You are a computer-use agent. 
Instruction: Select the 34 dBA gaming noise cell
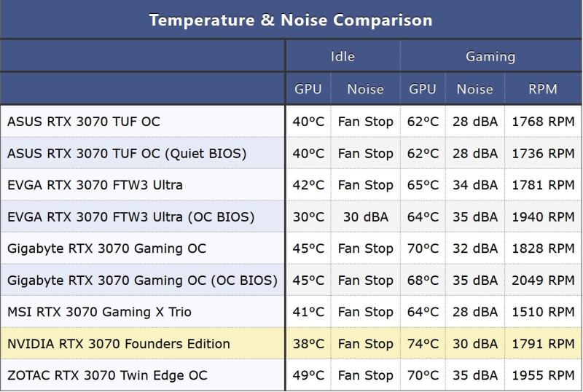475,185
